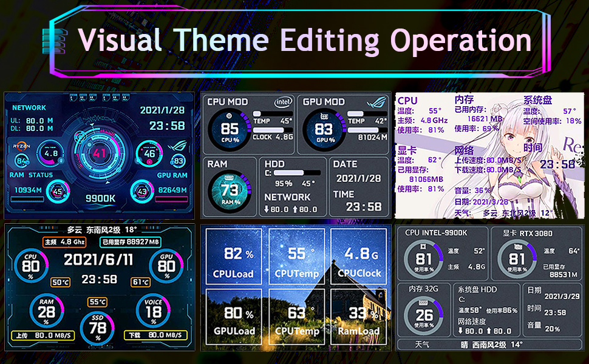
Task: Click the upload arrow in 网络速度 row
Action: pos(488,331)
